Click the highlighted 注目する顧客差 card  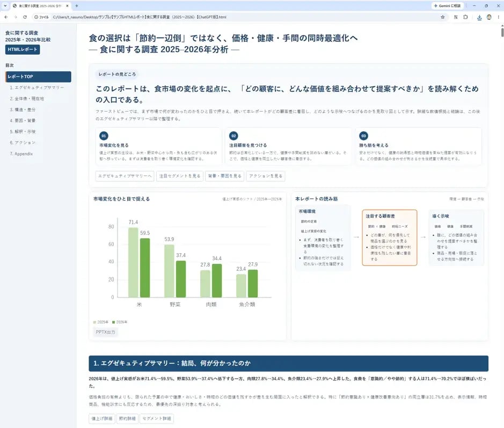390,238
